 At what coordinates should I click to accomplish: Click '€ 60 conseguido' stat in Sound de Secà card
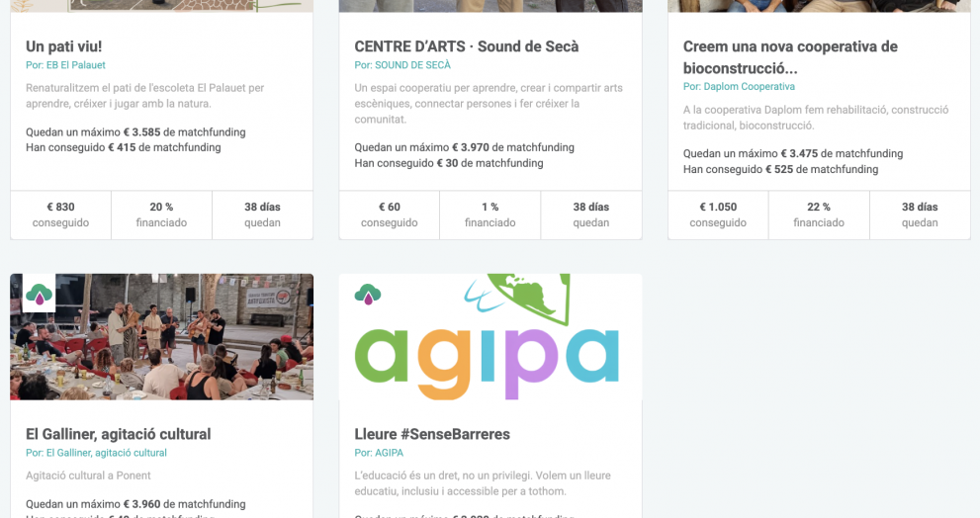389,215
